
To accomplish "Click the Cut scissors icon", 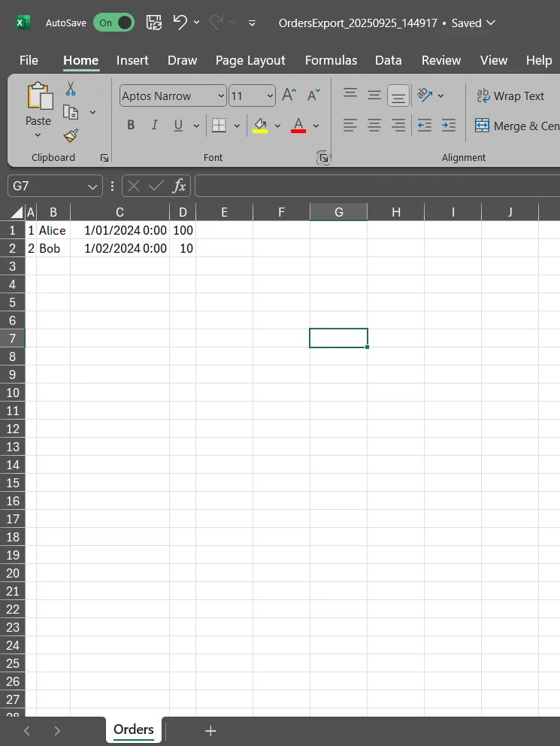I will click(x=71, y=89).
